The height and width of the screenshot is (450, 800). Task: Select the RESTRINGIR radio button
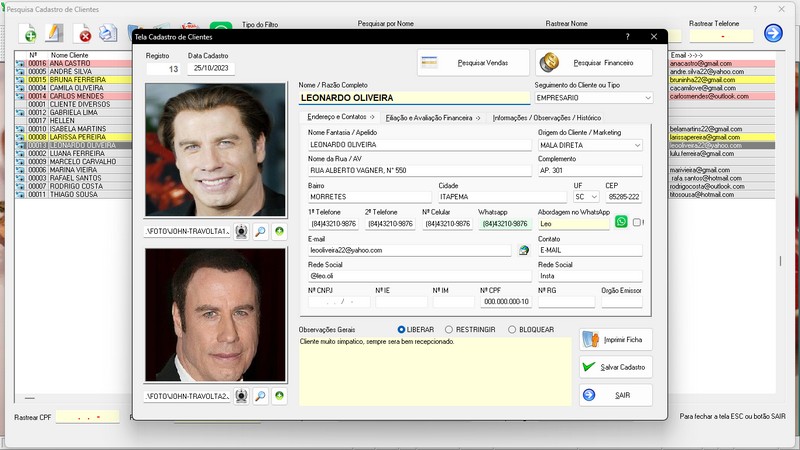click(x=447, y=329)
